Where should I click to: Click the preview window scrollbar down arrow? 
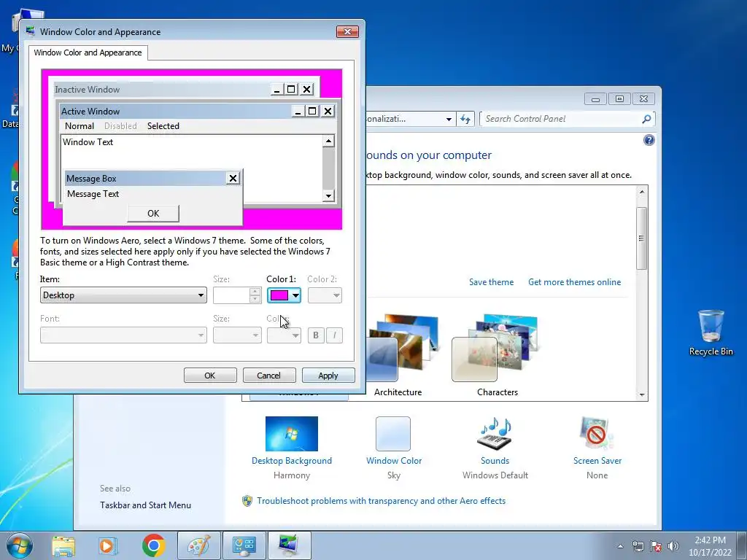pyautogui.click(x=328, y=195)
